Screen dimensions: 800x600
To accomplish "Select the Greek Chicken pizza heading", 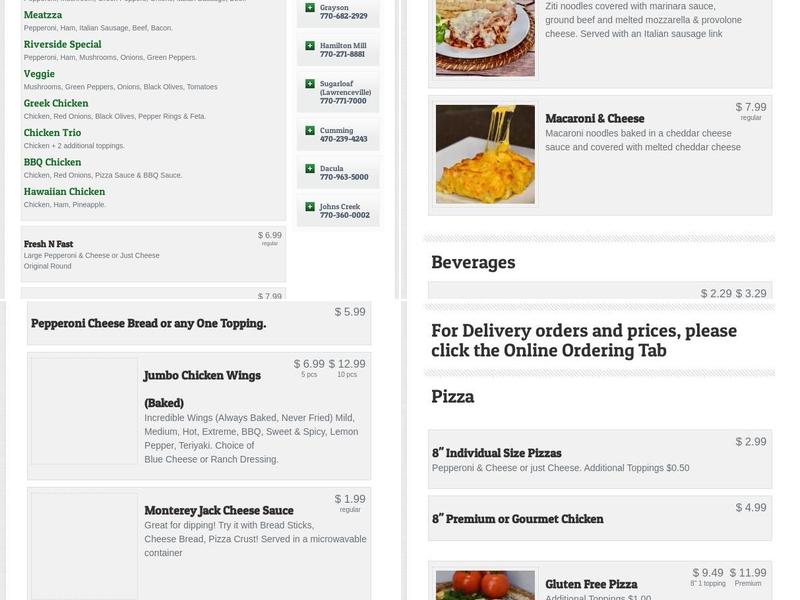I will [56, 104].
